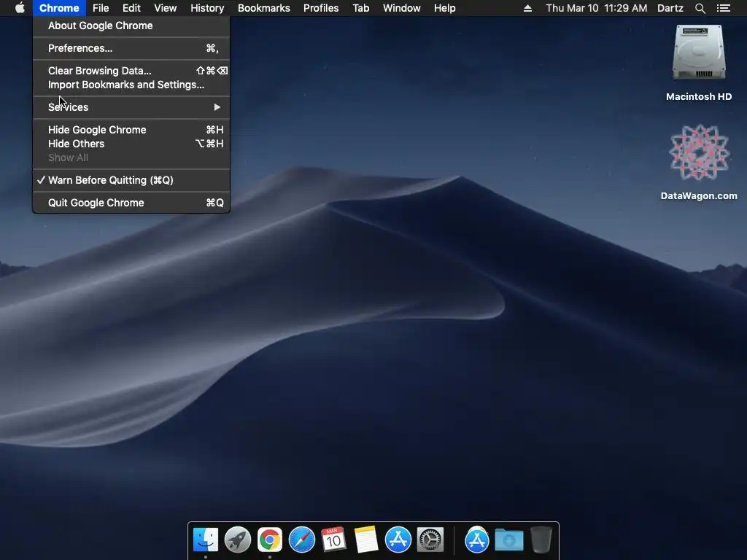Click Google Chrome icon in the Dock
This screenshot has height=560, width=747.
270,540
